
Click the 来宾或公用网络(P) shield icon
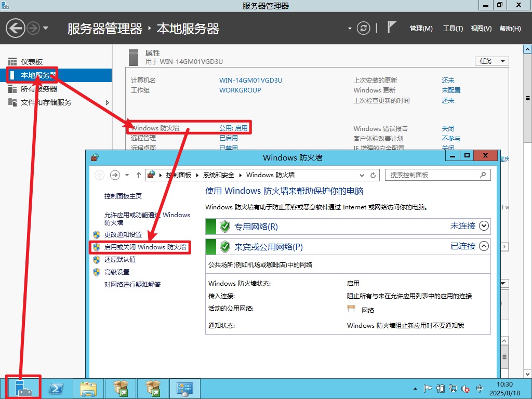click(224, 247)
